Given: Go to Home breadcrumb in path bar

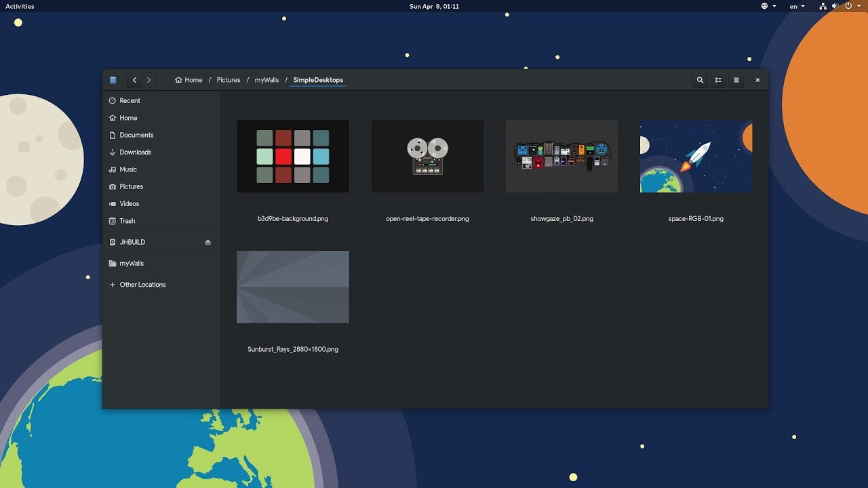Looking at the screenshot, I should [189, 80].
